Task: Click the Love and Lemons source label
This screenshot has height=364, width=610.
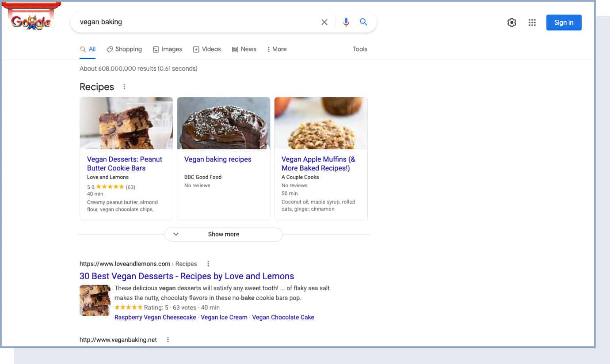Action: click(108, 177)
